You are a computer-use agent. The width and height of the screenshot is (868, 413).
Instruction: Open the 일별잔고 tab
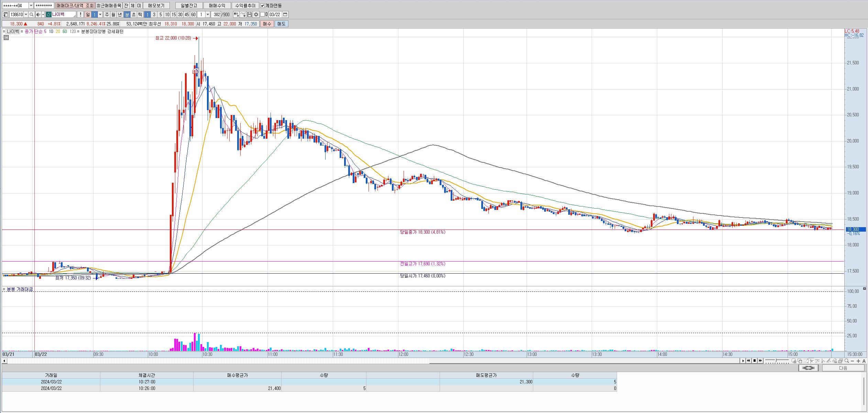tap(189, 6)
